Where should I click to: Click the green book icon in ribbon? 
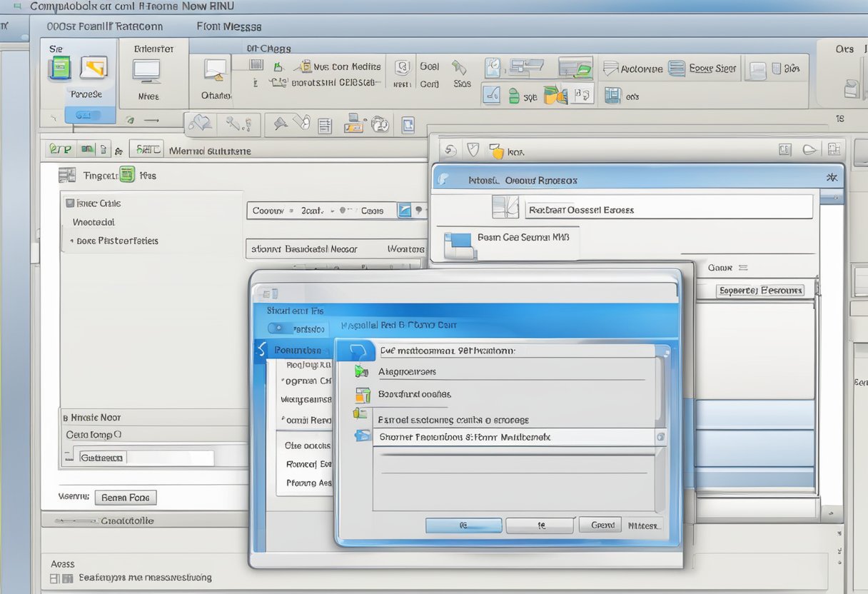[60, 68]
